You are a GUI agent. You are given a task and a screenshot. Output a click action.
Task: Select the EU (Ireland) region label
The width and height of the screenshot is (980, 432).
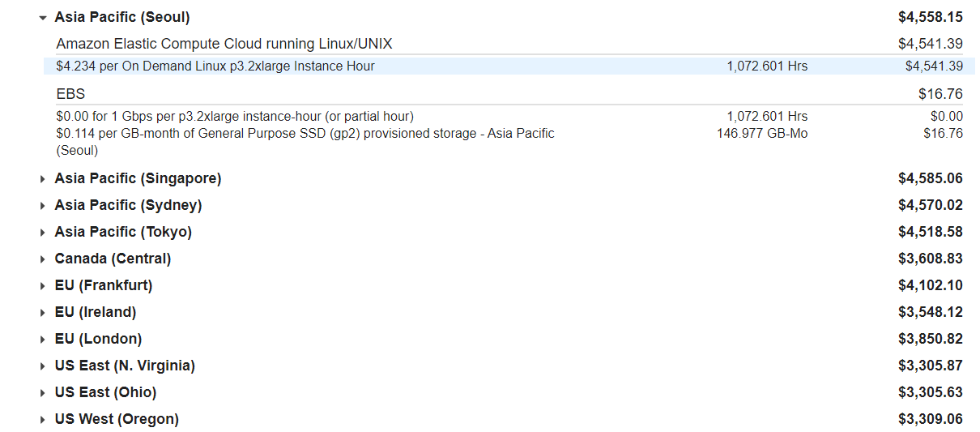pyautogui.click(x=96, y=312)
